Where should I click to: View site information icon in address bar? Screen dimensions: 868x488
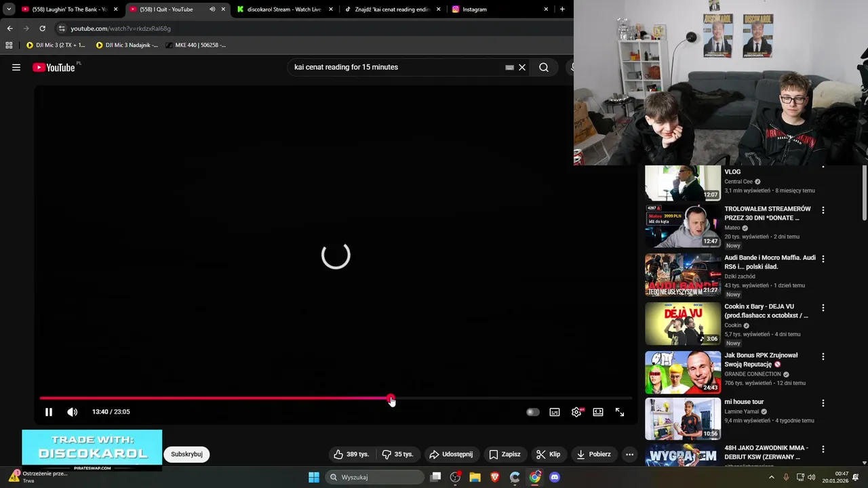pyautogui.click(x=62, y=28)
